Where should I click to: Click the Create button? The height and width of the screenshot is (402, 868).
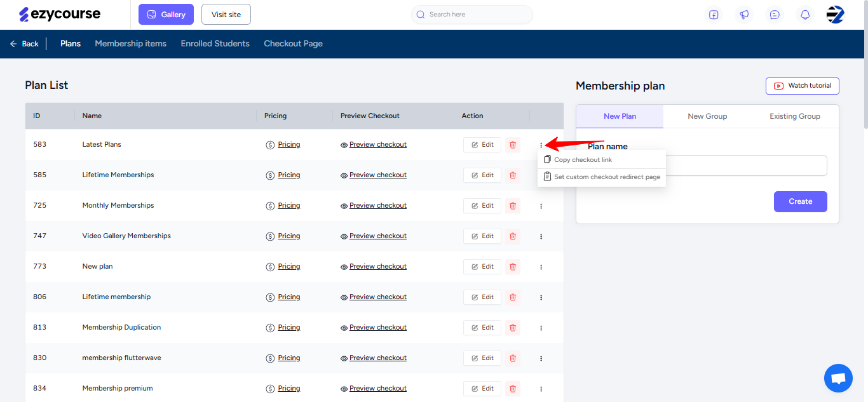(801, 201)
